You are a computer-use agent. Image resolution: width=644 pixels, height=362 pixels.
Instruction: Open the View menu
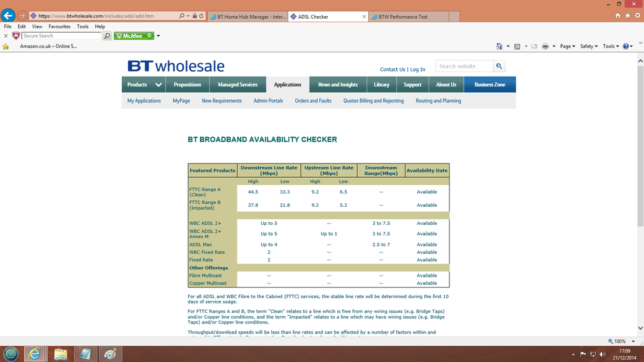pyautogui.click(x=37, y=26)
